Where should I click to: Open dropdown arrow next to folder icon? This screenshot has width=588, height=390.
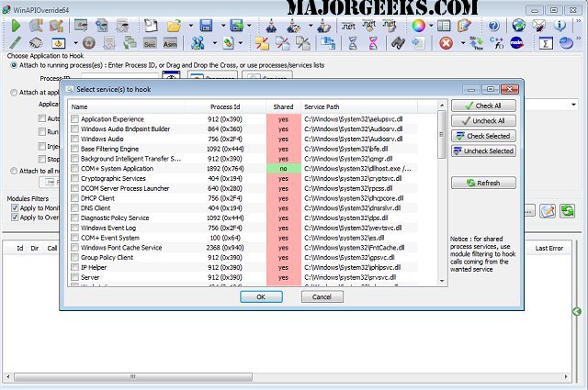pyautogui.click(x=190, y=26)
